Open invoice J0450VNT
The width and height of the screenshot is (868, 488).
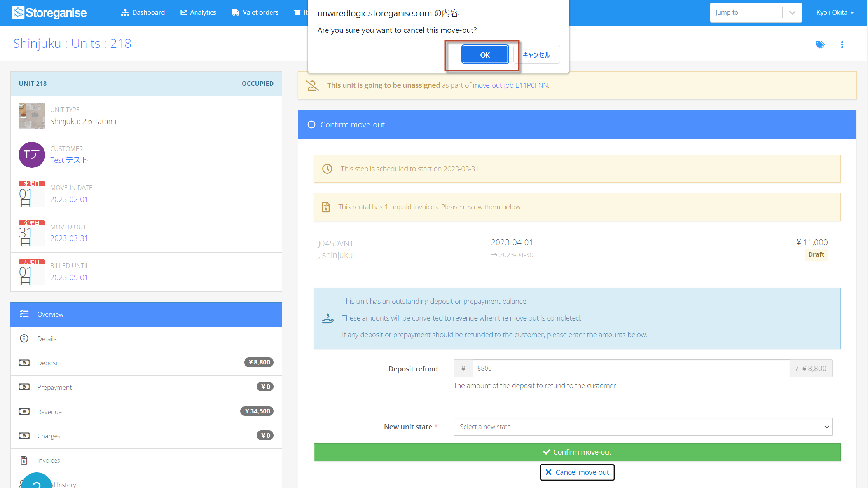tap(336, 243)
